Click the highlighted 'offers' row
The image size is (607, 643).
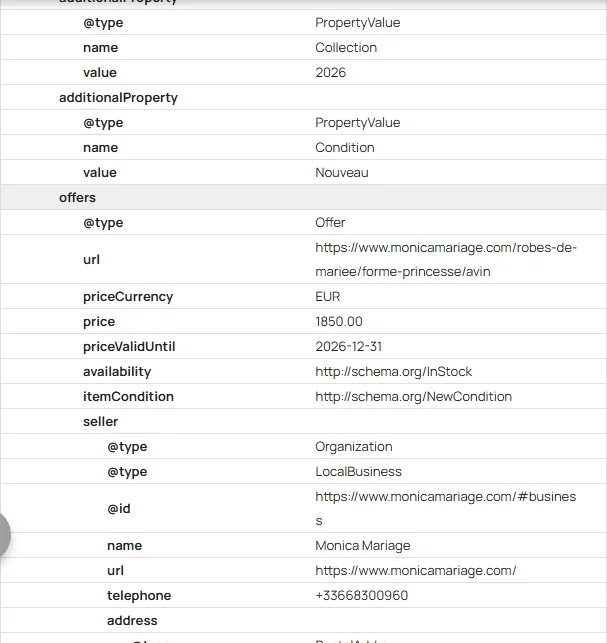[x=304, y=197]
